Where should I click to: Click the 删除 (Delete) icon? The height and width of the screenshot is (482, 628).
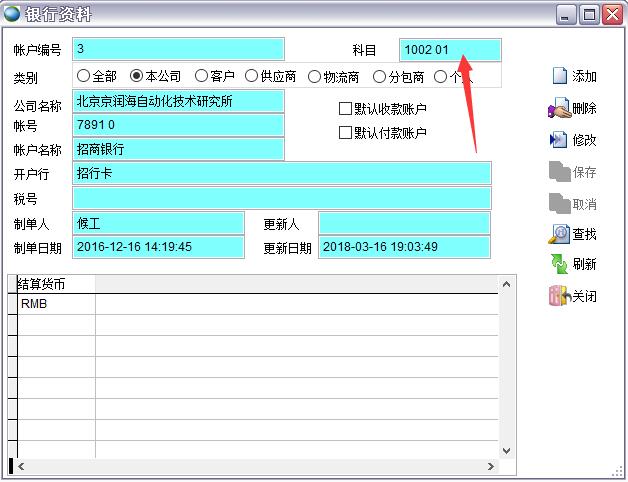(x=559, y=108)
